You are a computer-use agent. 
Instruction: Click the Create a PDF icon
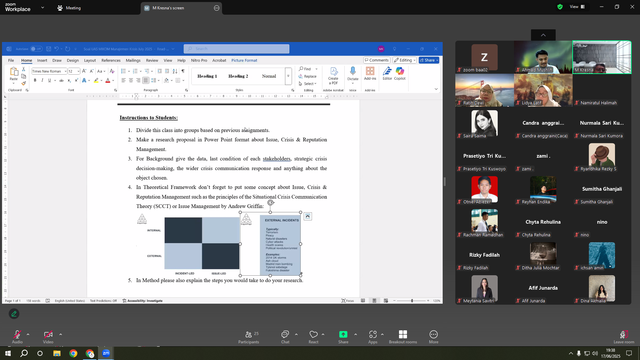pyautogui.click(x=333, y=76)
